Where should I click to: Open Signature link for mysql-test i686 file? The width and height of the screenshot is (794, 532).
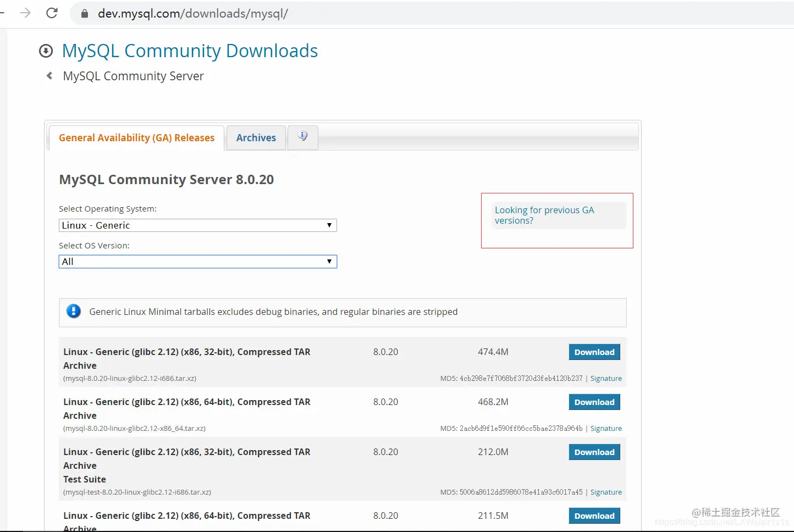(606, 492)
